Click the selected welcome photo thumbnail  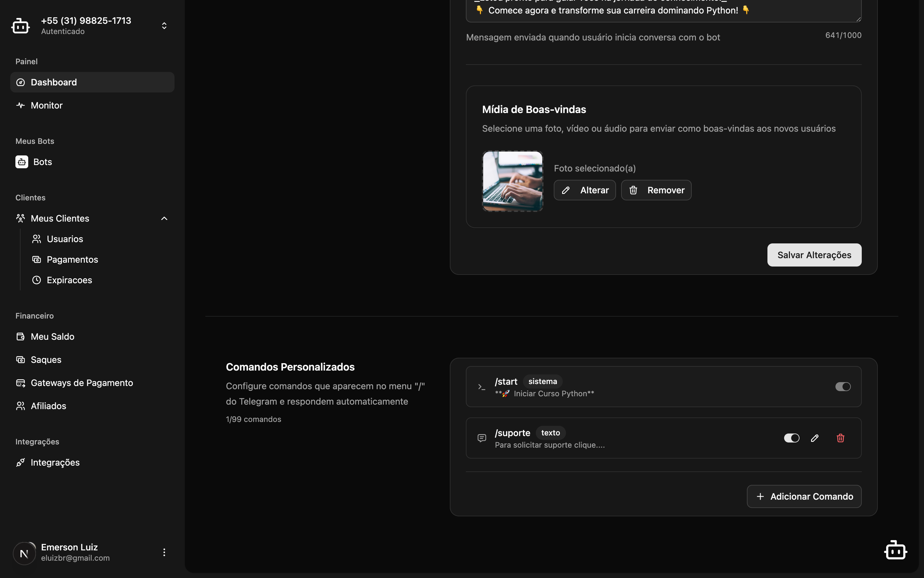(512, 181)
